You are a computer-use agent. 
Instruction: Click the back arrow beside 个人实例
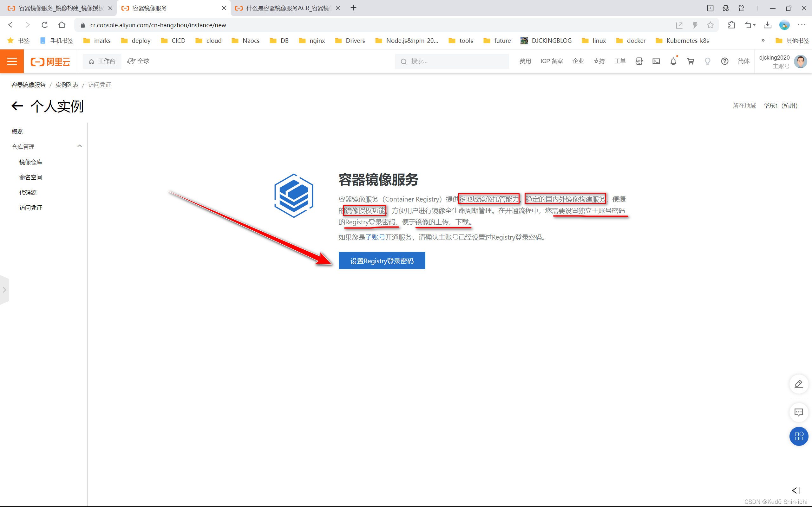[x=17, y=106]
